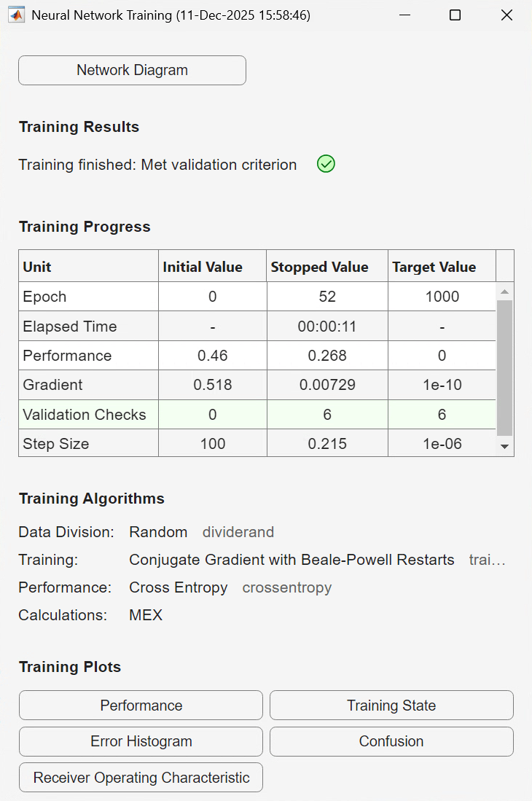
Task: Select the Epoch stopped value cell
Action: pos(326,297)
